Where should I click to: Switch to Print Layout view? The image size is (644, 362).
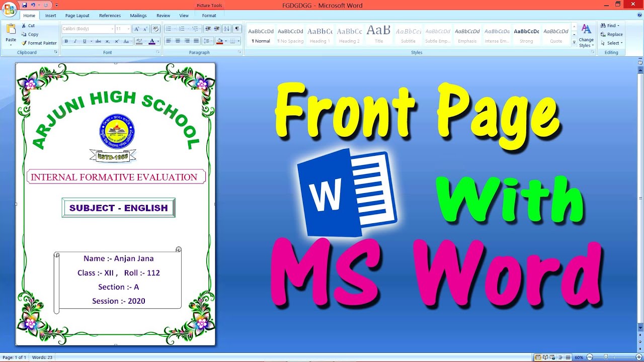pyautogui.click(x=538, y=357)
